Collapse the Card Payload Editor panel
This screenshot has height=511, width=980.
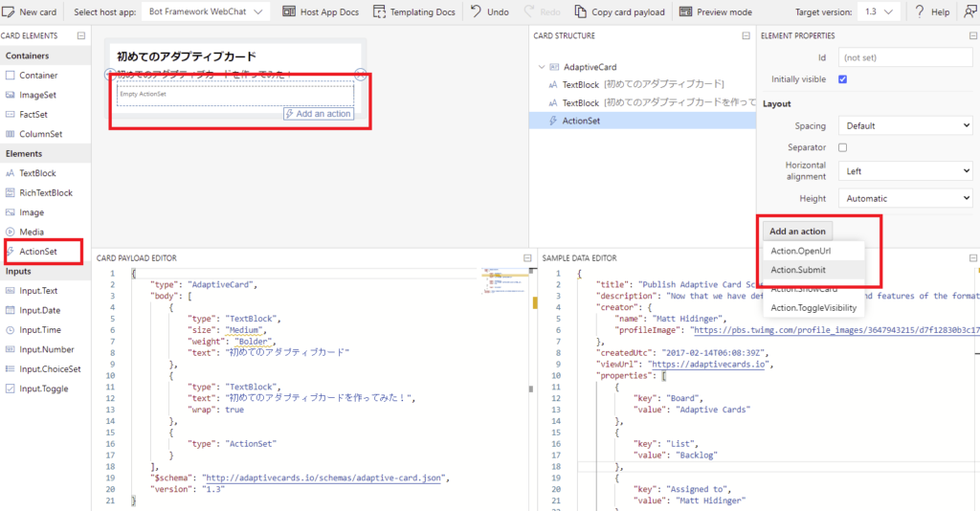click(527, 258)
